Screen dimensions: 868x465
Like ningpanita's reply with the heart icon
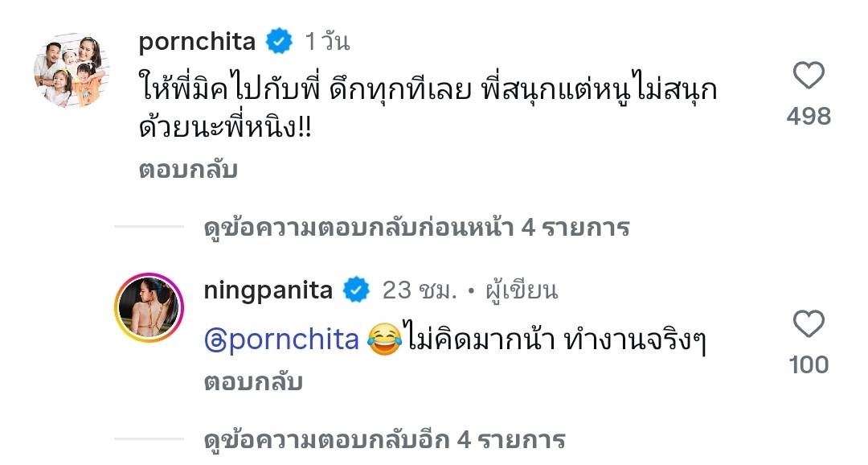click(809, 324)
